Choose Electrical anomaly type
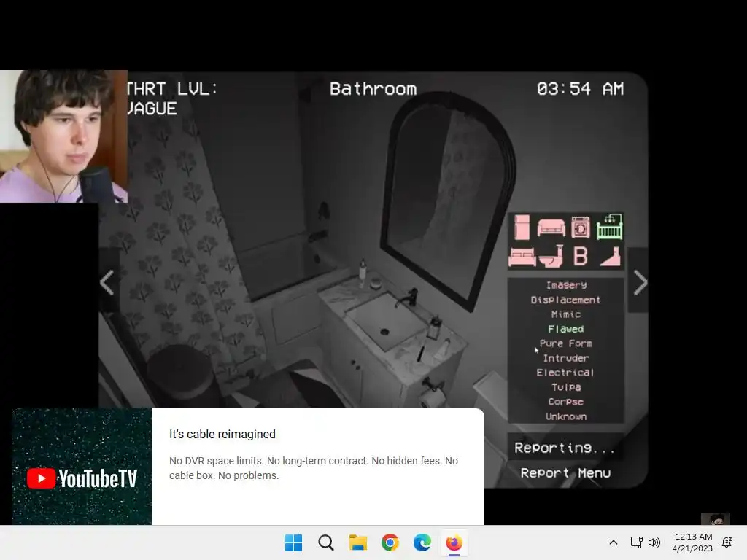 [566, 373]
